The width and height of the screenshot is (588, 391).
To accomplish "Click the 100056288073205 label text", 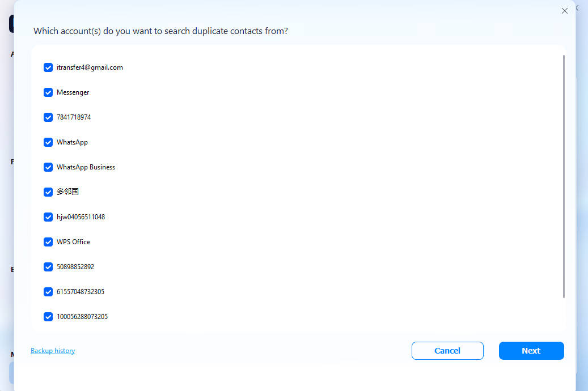I will tap(82, 317).
